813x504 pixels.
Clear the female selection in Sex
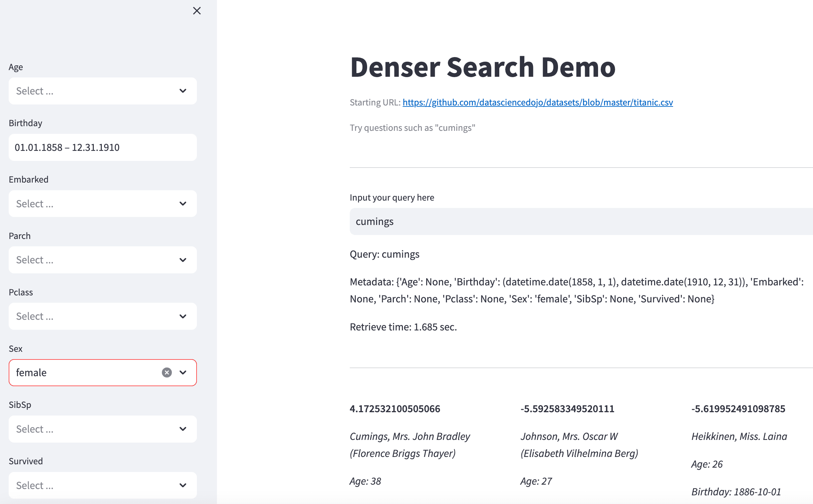[167, 372]
